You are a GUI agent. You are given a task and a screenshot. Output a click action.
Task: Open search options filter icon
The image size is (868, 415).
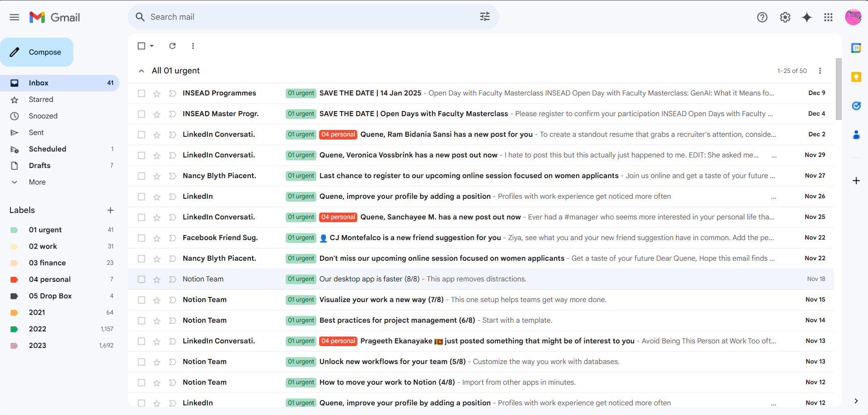click(485, 17)
